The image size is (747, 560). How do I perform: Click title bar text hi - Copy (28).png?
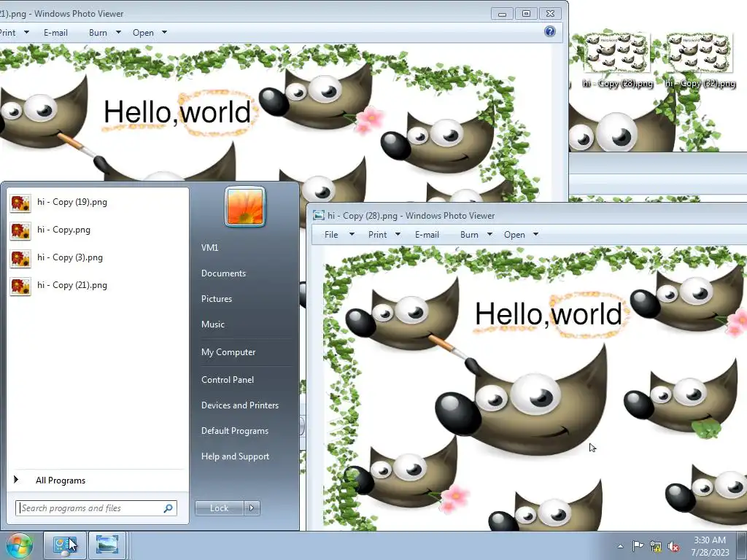[x=363, y=216]
